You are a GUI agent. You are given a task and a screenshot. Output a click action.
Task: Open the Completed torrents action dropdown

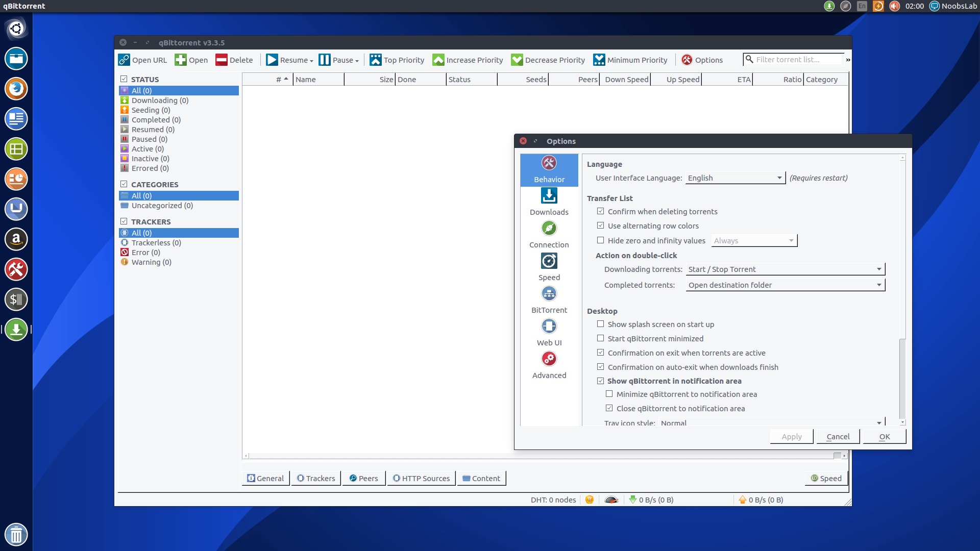click(x=785, y=285)
